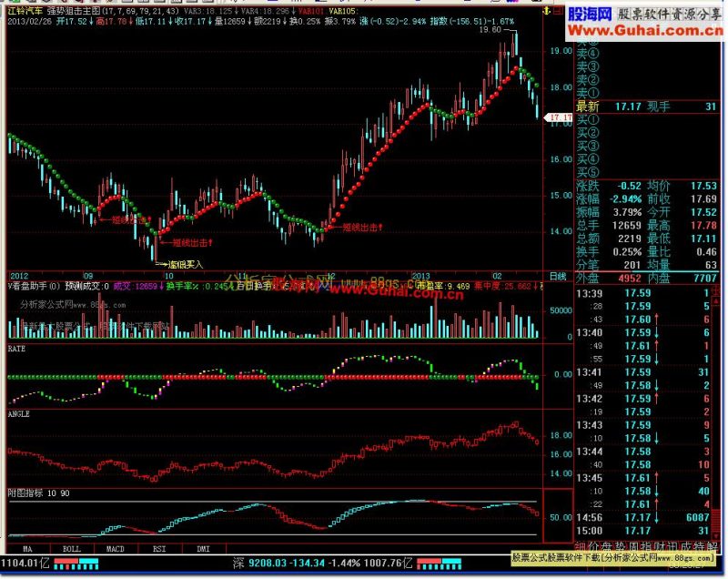Switch to the 势 tab in side panel

[x=620, y=546]
